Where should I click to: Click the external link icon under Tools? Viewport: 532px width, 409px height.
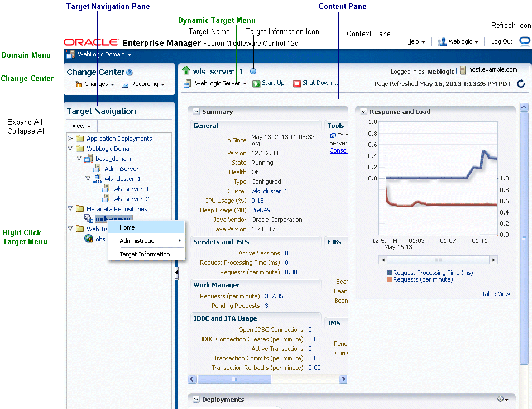[333, 135]
